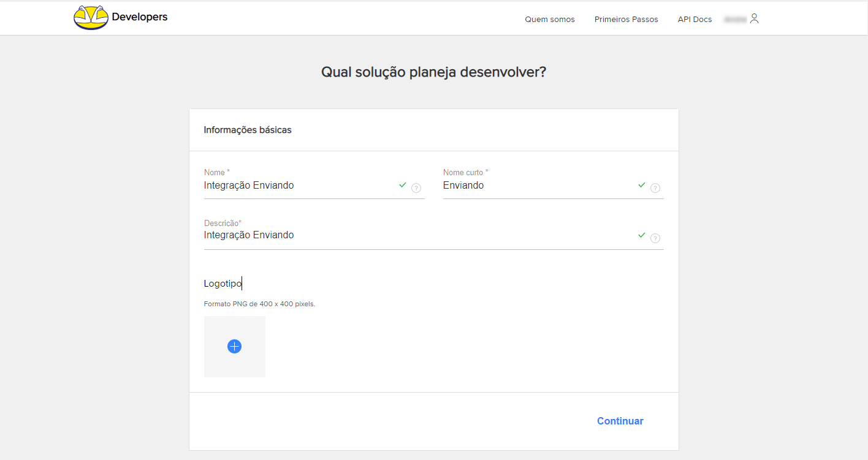The width and height of the screenshot is (868, 460).
Task: Click the help icon beside Nome field
Action: pos(416,188)
